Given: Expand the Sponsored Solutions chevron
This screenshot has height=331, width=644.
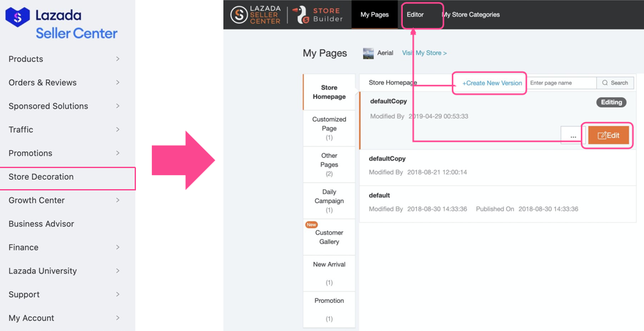Looking at the screenshot, I should (117, 106).
